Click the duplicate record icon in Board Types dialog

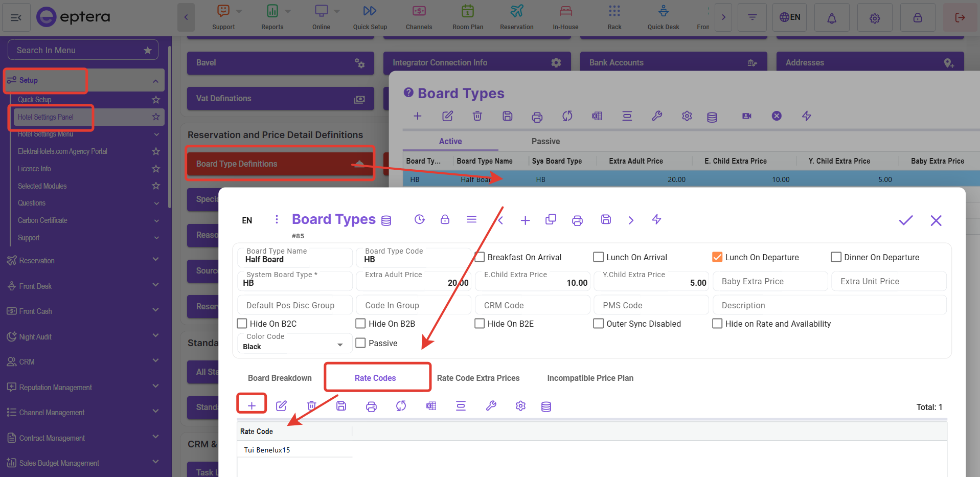pyautogui.click(x=551, y=220)
